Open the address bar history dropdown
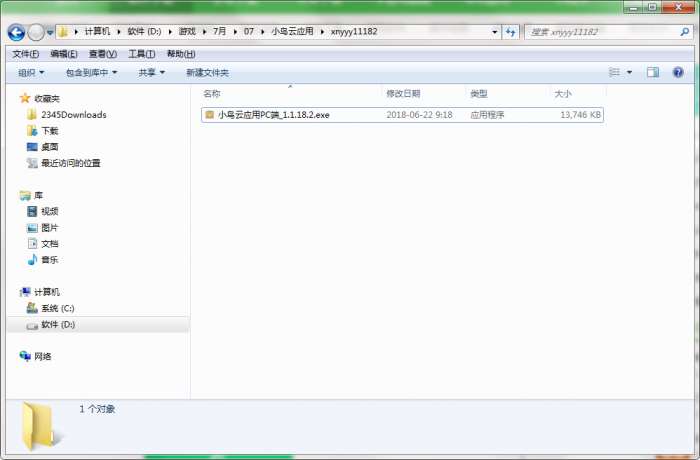The image size is (700, 460). (494, 32)
